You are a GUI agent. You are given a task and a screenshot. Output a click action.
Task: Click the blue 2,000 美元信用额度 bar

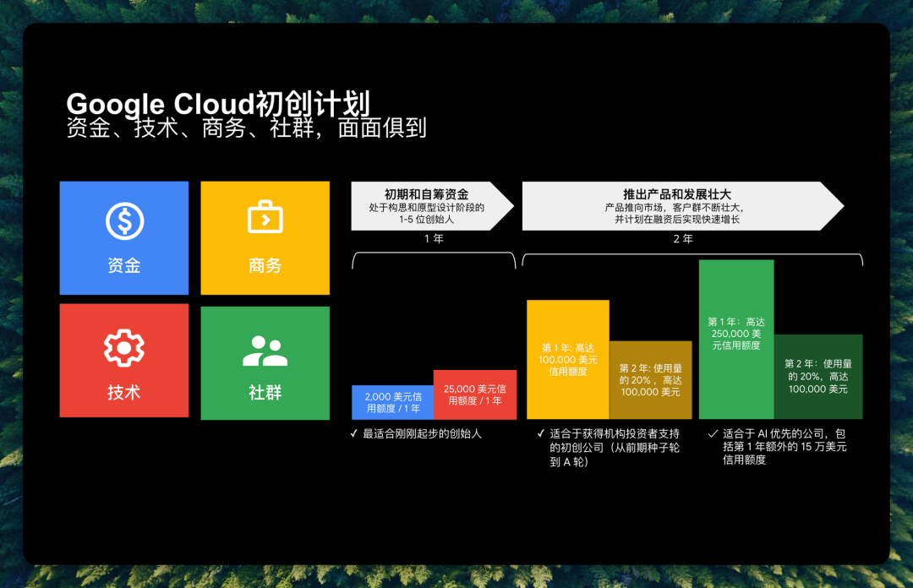point(393,402)
